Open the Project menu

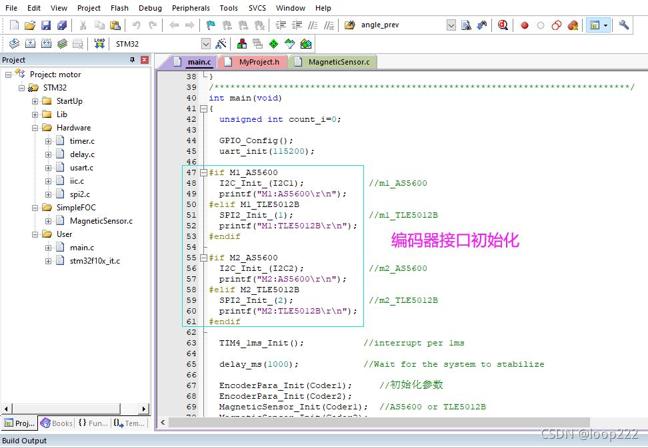(88, 8)
